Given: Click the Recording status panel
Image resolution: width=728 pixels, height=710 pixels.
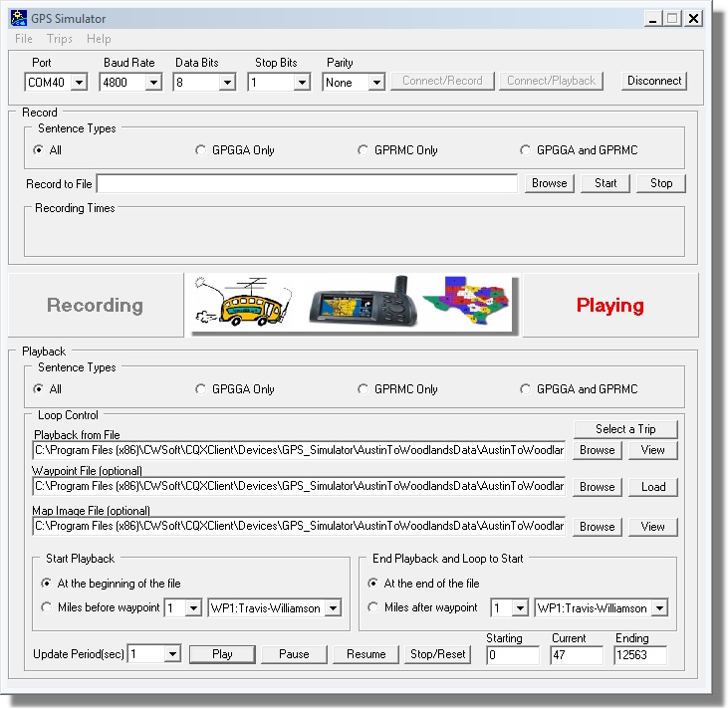Looking at the screenshot, I should coord(96,305).
